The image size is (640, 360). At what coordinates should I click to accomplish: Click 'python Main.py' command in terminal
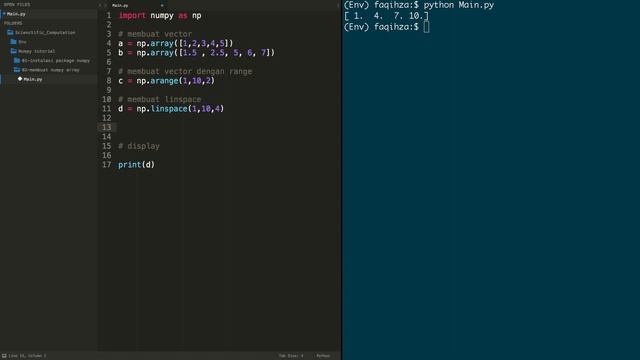[x=459, y=5]
